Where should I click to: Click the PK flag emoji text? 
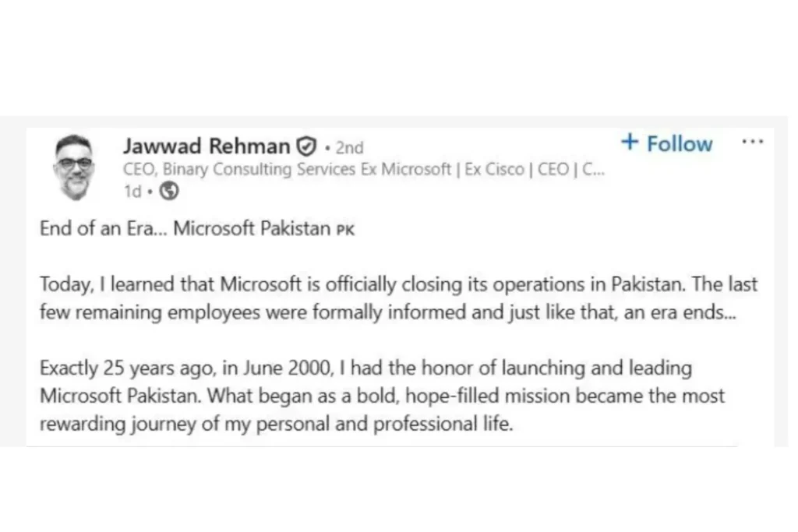point(345,231)
